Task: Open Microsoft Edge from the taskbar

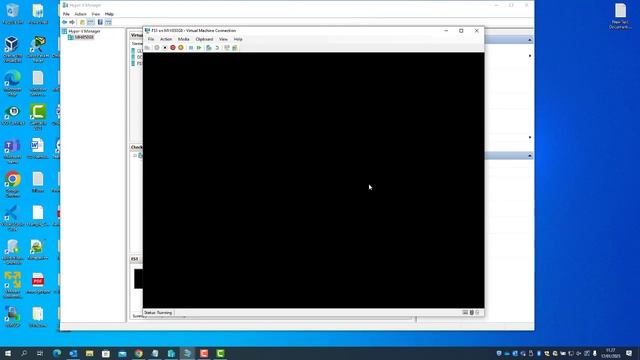Action: [x=57, y=353]
